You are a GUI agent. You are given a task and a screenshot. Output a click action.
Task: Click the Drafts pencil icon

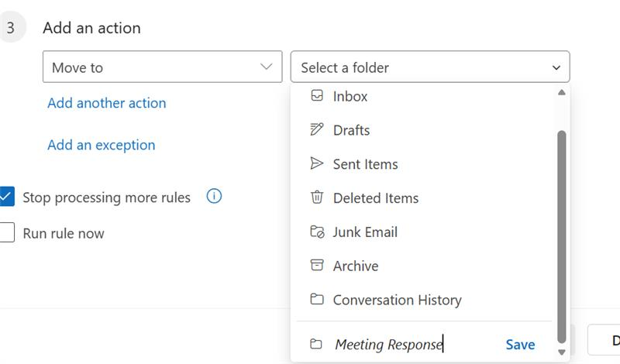[x=316, y=130]
